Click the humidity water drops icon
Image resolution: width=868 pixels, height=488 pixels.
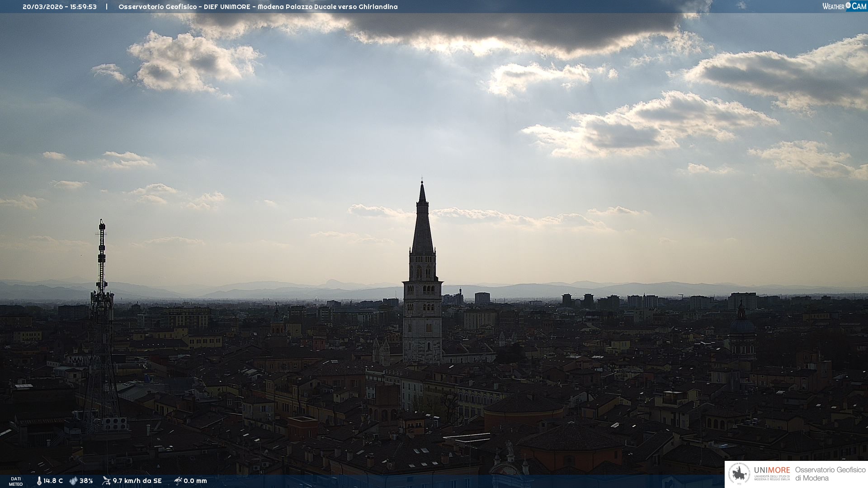click(x=73, y=481)
